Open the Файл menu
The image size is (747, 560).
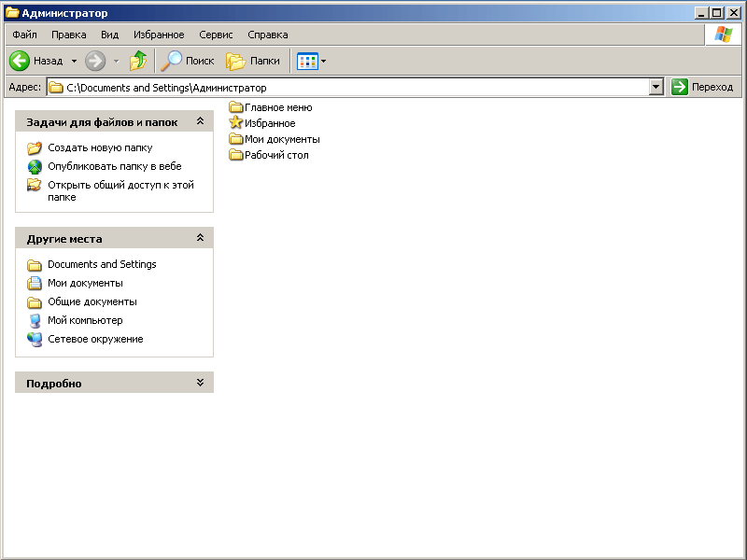point(24,35)
